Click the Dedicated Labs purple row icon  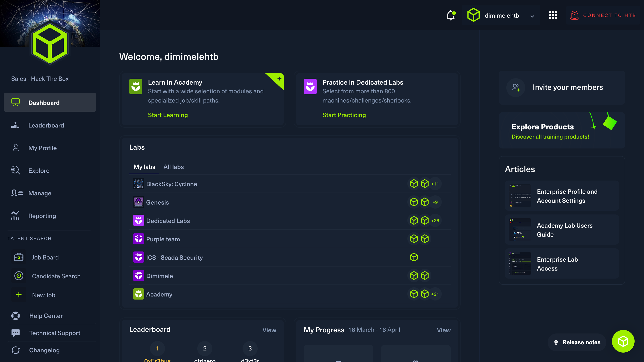(x=139, y=221)
